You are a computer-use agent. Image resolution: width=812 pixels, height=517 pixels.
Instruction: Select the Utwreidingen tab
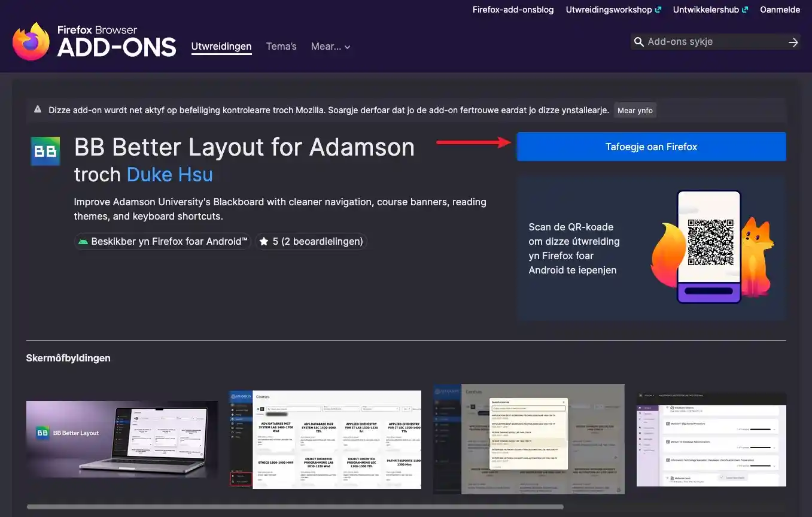point(221,47)
